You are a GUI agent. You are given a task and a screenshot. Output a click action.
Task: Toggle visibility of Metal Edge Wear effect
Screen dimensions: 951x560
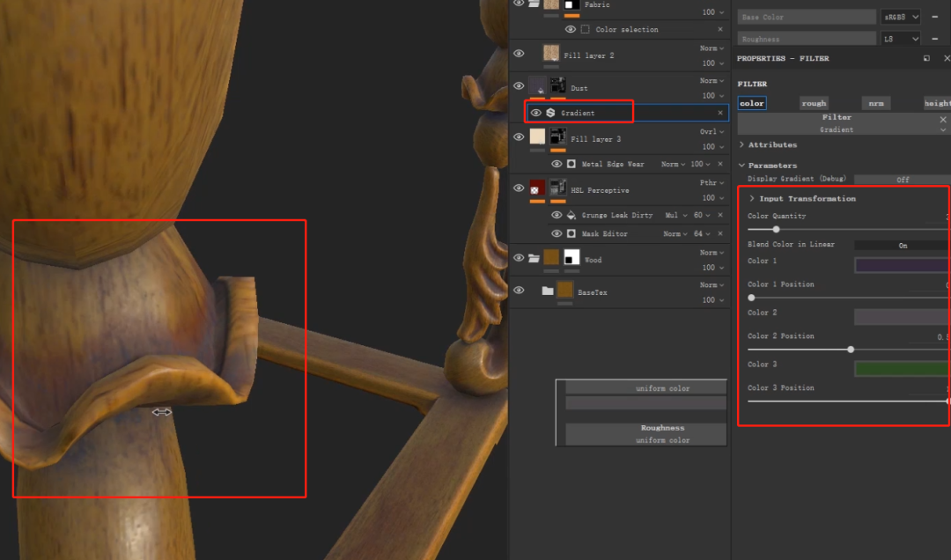click(x=557, y=164)
